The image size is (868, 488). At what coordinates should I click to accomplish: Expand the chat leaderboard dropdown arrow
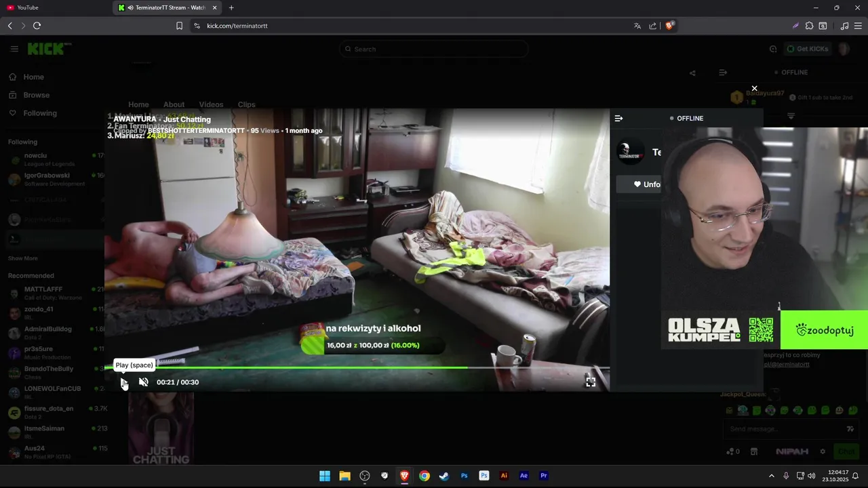click(791, 117)
